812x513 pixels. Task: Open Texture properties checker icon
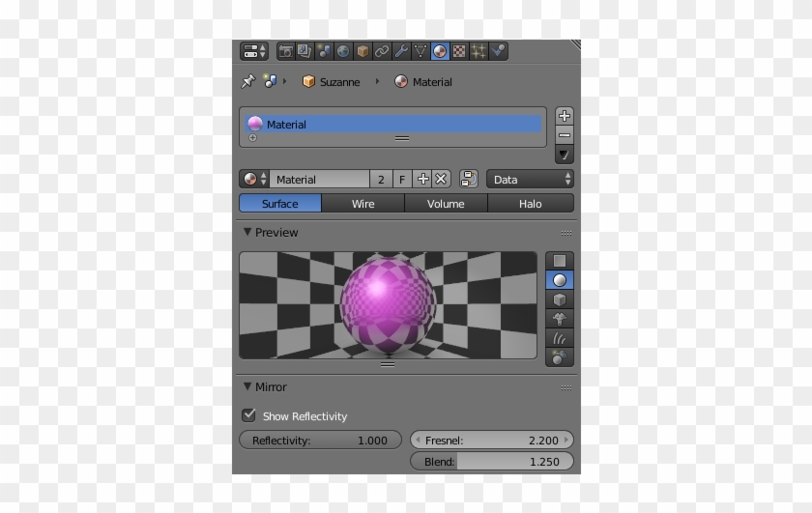459,51
